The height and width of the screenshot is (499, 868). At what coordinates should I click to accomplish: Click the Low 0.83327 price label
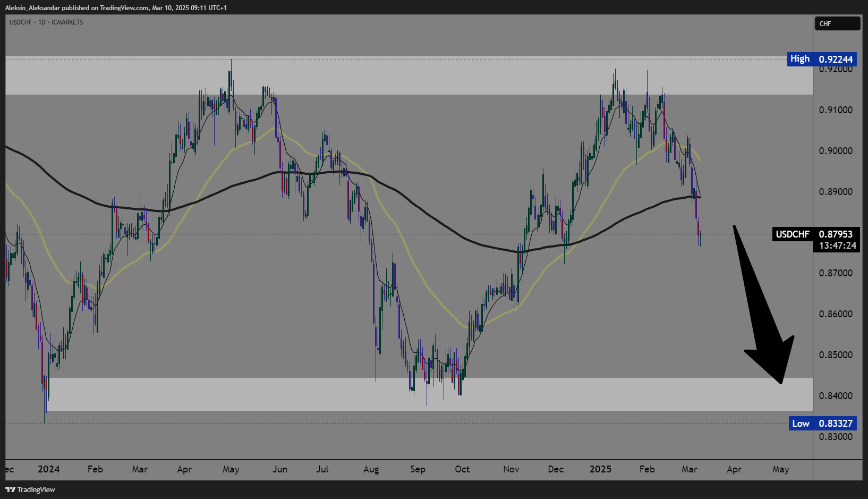click(822, 424)
